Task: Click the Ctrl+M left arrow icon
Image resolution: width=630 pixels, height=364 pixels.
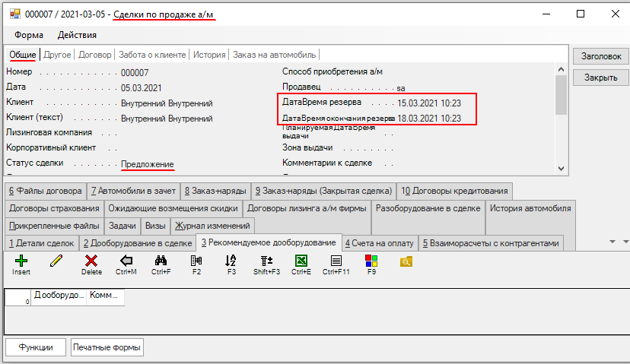Action: (126, 261)
